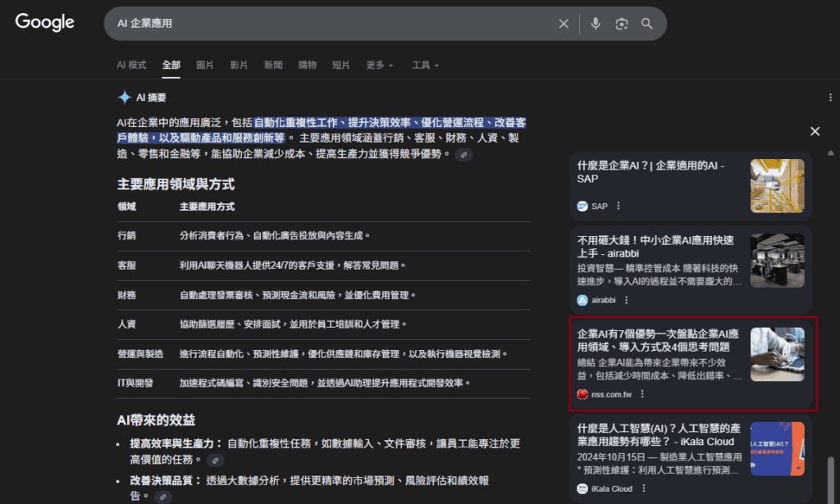The width and height of the screenshot is (840, 504).
Task: Click 主要應用方式 column header
Action: 207,207
